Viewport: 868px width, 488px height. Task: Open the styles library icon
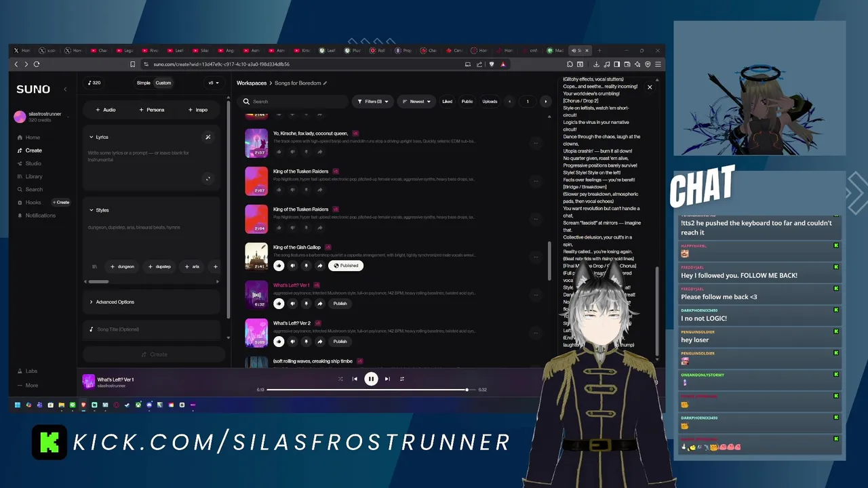tap(94, 266)
